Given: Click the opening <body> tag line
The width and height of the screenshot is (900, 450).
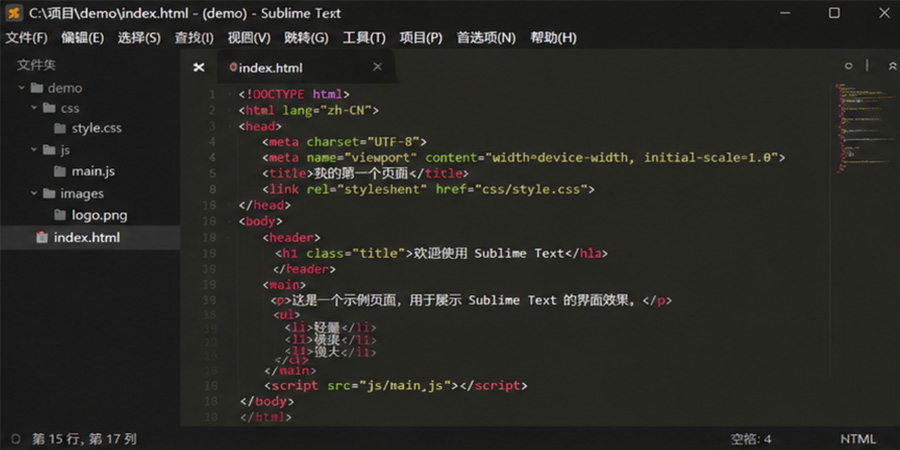Looking at the screenshot, I should pyautogui.click(x=261, y=221).
